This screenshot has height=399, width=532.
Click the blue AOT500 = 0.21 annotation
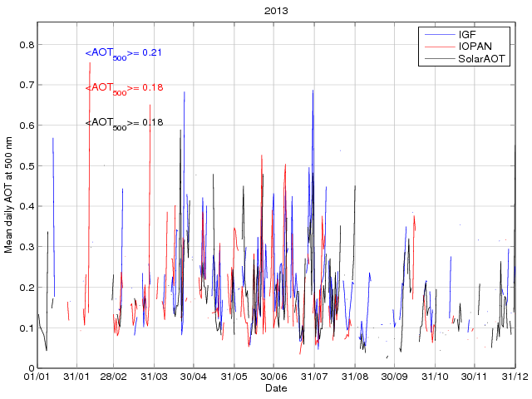pos(123,54)
